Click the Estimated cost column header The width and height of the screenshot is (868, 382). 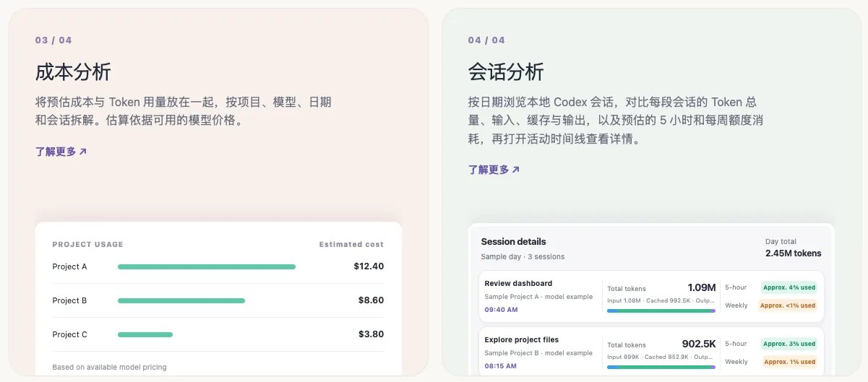coord(351,245)
